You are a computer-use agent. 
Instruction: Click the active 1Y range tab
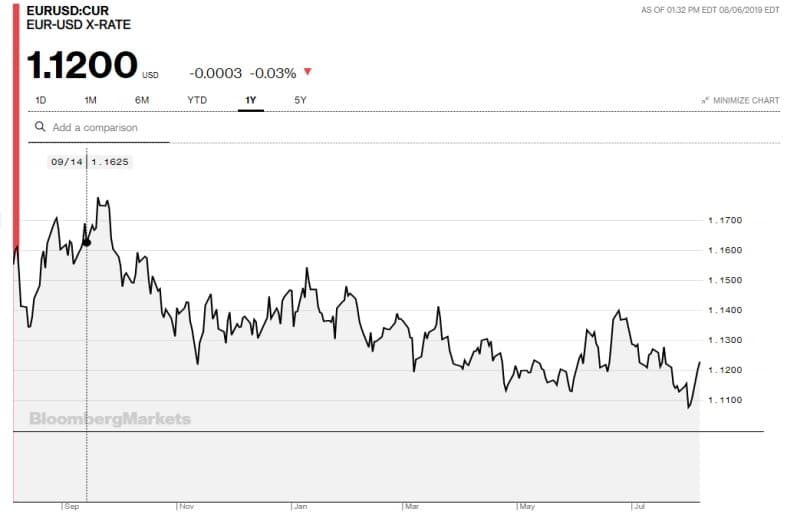(251, 100)
